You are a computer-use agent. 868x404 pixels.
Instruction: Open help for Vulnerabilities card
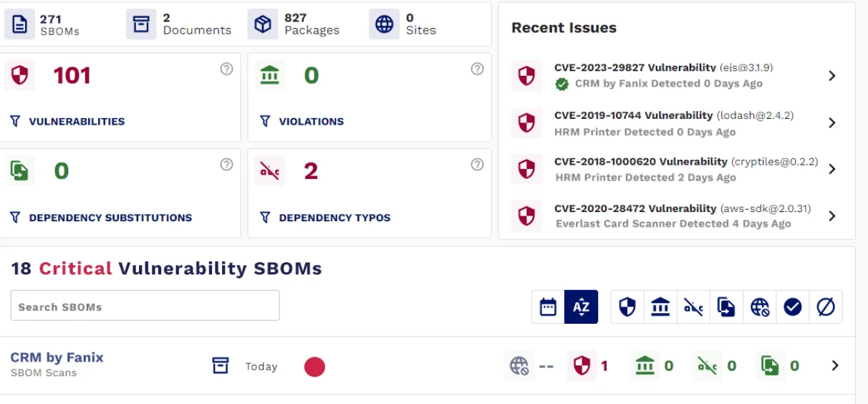click(226, 69)
